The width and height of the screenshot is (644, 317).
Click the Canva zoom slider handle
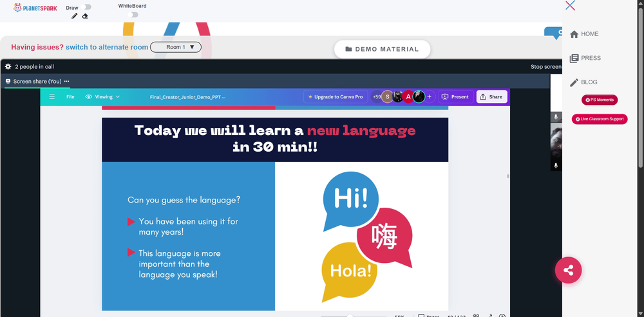pyautogui.click(x=350, y=316)
